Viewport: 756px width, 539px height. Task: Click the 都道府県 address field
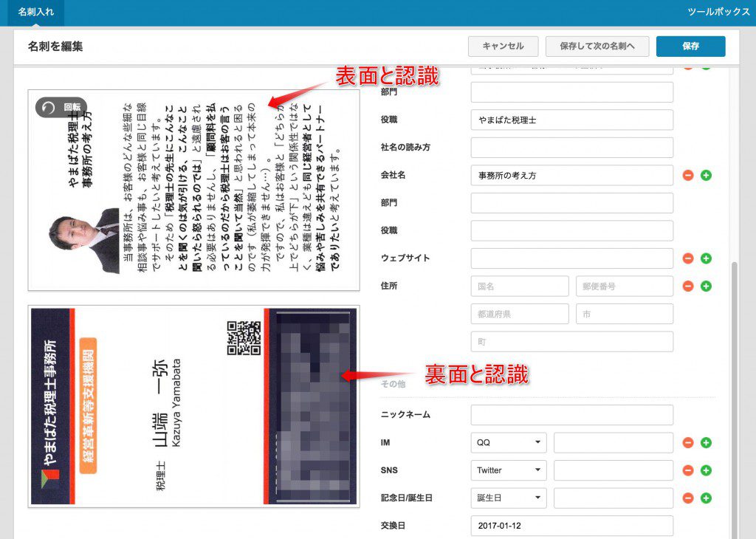pos(520,314)
